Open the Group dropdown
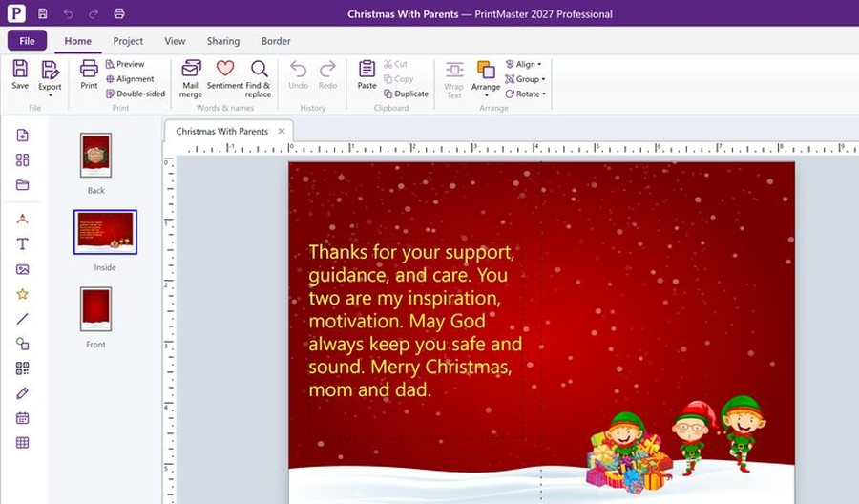859x504 pixels. 525,79
